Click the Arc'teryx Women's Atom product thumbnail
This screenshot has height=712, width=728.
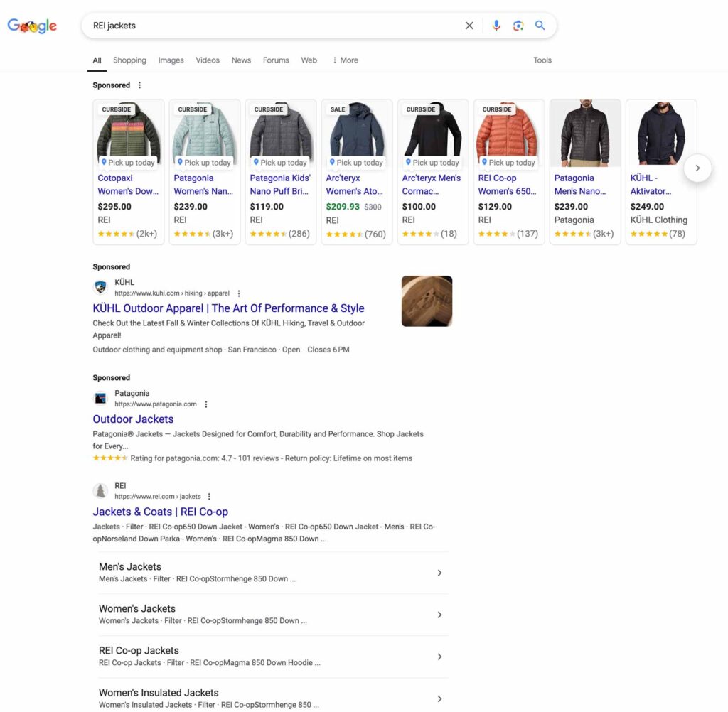pos(356,132)
